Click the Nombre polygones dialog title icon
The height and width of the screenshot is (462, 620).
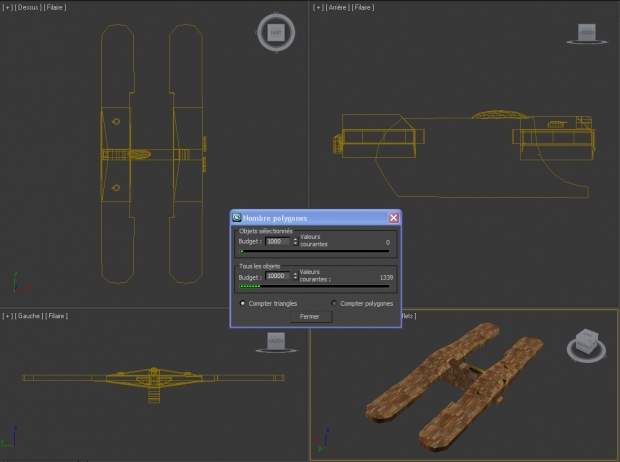(237, 217)
